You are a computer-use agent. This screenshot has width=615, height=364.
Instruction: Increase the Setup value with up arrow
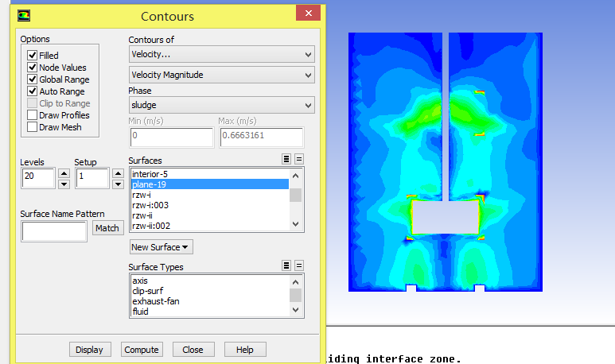point(118,173)
